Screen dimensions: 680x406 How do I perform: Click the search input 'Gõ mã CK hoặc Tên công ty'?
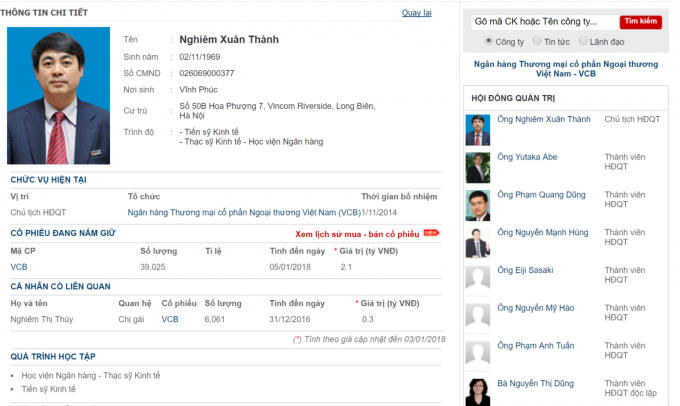pyautogui.click(x=545, y=21)
